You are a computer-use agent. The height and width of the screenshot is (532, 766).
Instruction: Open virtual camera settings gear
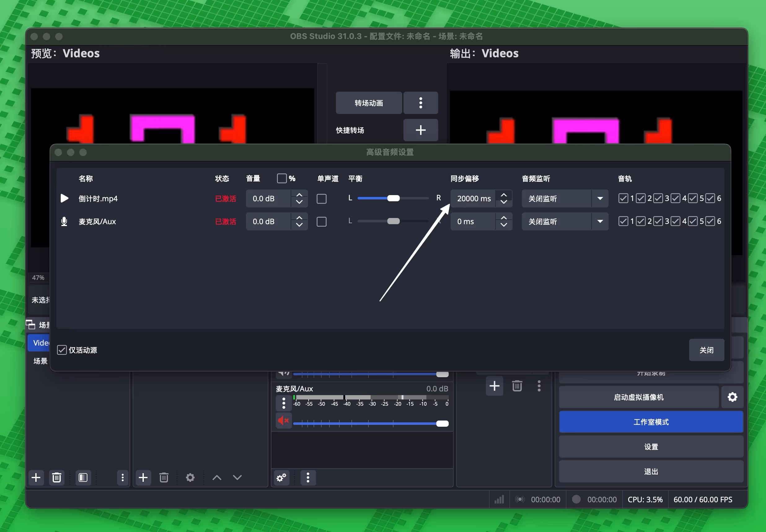pyautogui.click(x=732, y=397)
